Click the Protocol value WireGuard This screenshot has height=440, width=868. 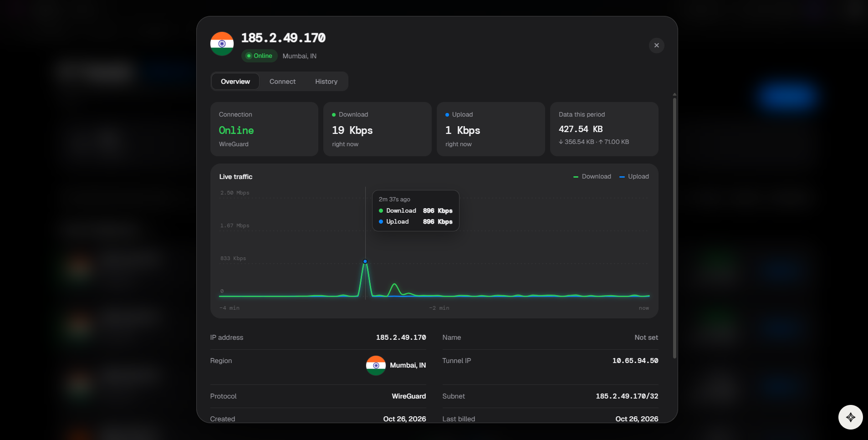[409, 396]
